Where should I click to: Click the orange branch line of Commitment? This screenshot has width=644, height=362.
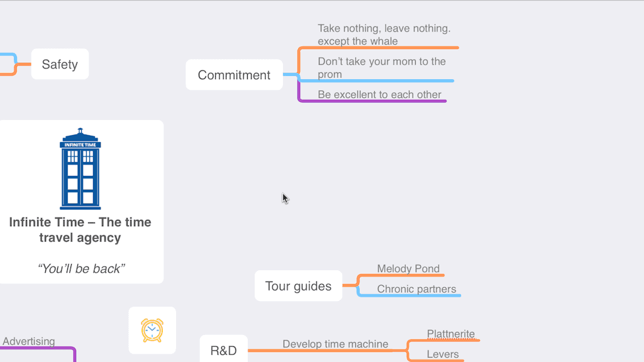[x=378, y=48]
